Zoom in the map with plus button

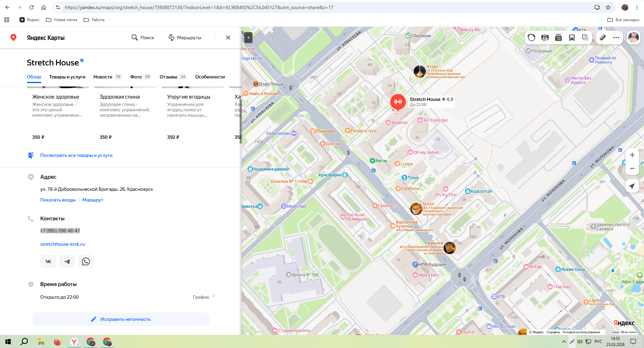point(632,155)
